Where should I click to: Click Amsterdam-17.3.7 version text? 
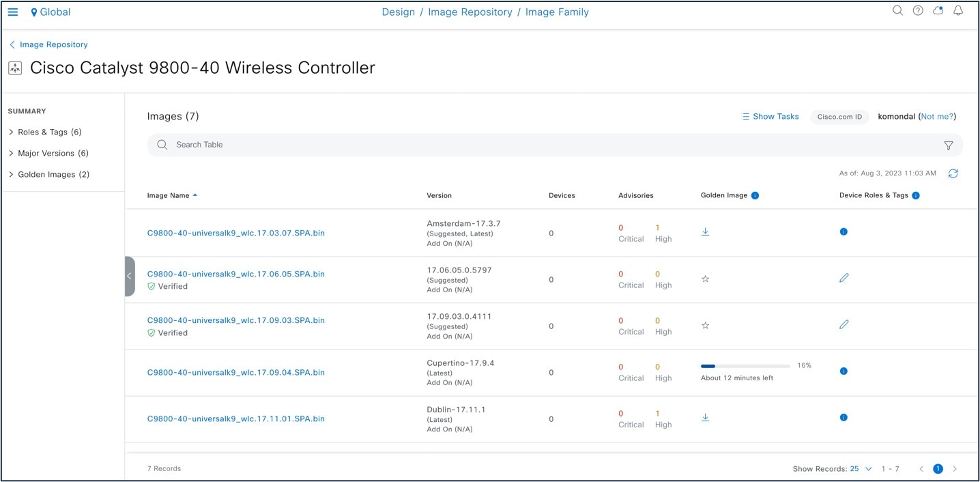(x=464, y=224)
